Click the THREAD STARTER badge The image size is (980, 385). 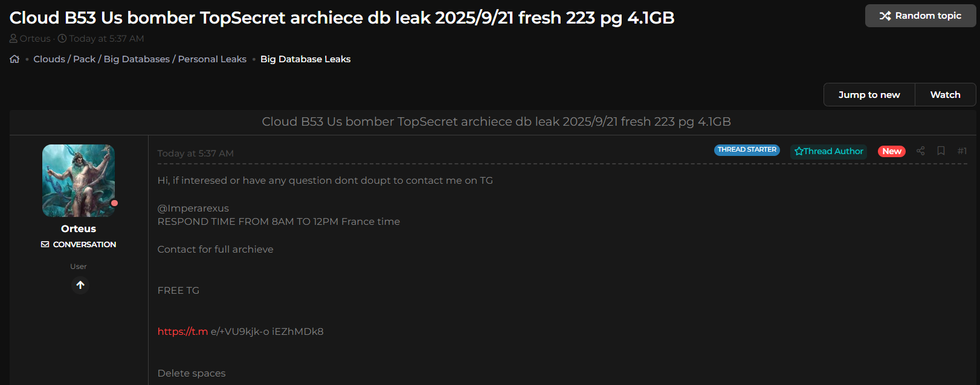pyautogui.click(x=747, y=150)
